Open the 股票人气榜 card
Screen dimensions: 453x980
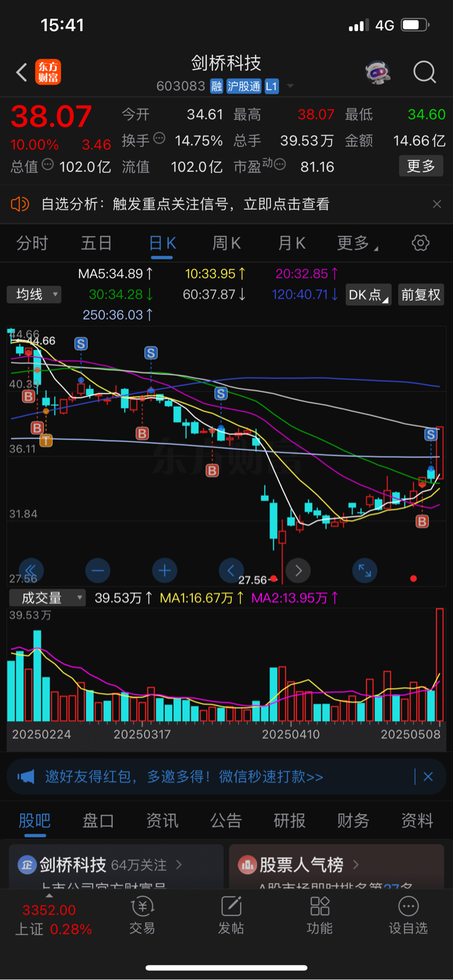(x=336, y=866)
